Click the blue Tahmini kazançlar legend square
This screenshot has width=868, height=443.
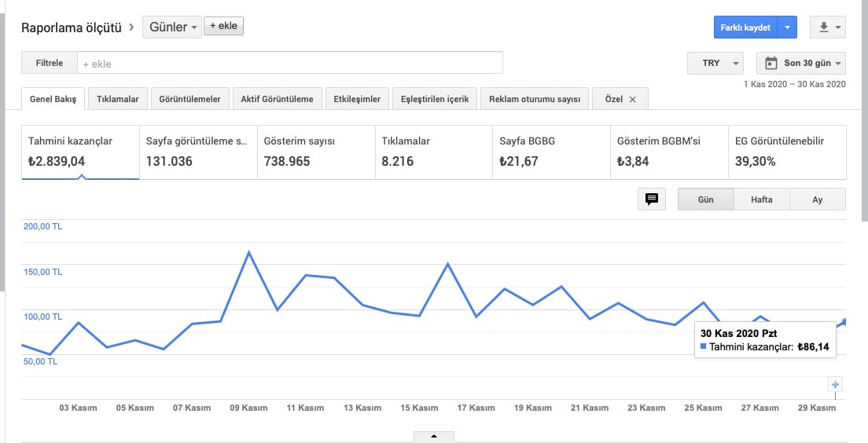703,346
